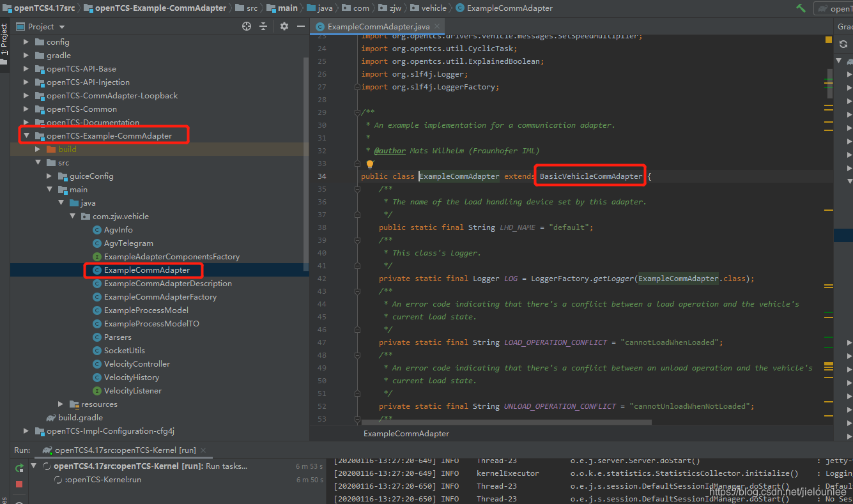Click the AgvInfo class icon

(97, 230)
